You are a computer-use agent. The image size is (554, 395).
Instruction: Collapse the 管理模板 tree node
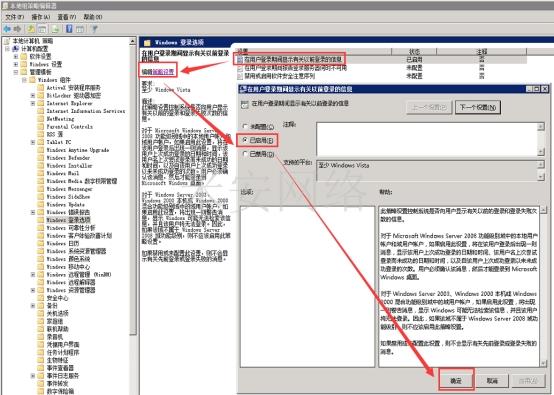tap(16, 72)
